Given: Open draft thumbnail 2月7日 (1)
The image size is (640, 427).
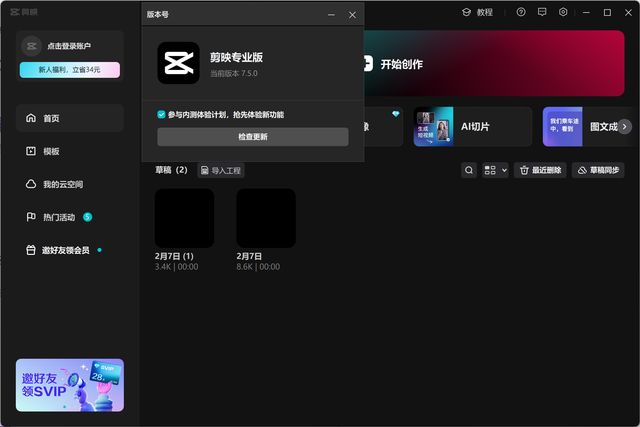Looking at the screenshot, I should tap(184, 218).
